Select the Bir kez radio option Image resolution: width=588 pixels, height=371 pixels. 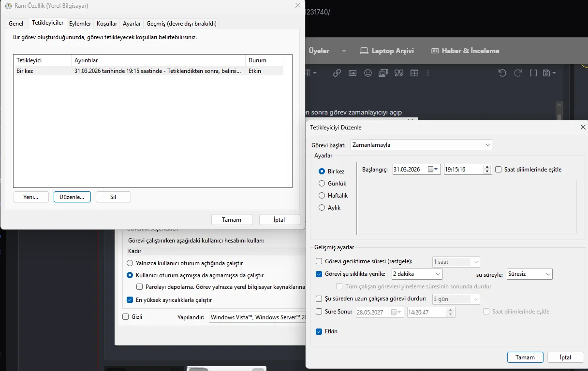tap(322, 171)
